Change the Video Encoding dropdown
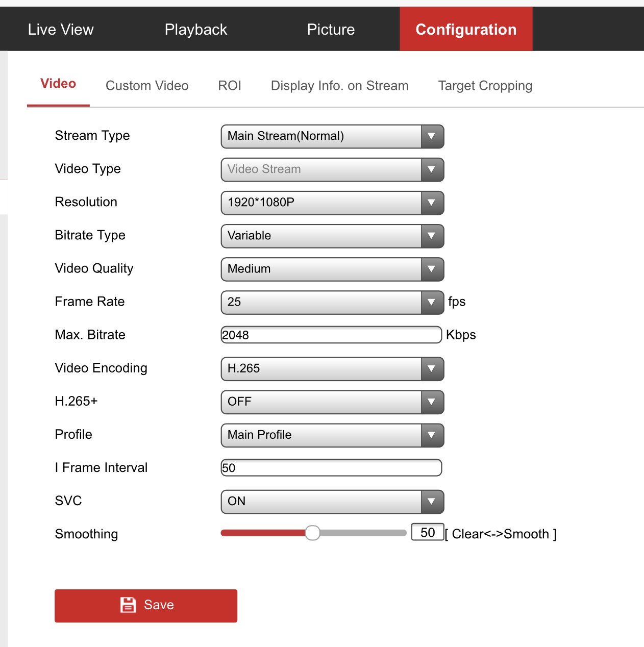The height and width of the screenshot is (647, 644). [332, 368]
